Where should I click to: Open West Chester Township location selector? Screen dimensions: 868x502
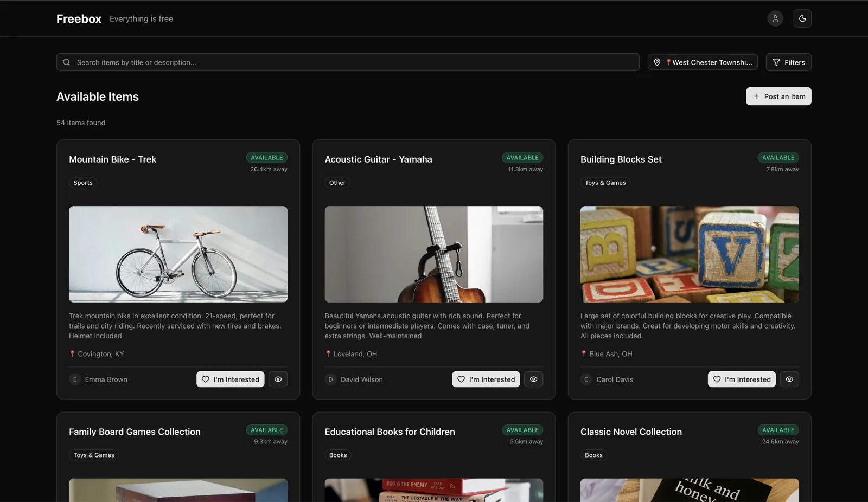[x=703, y=62]
